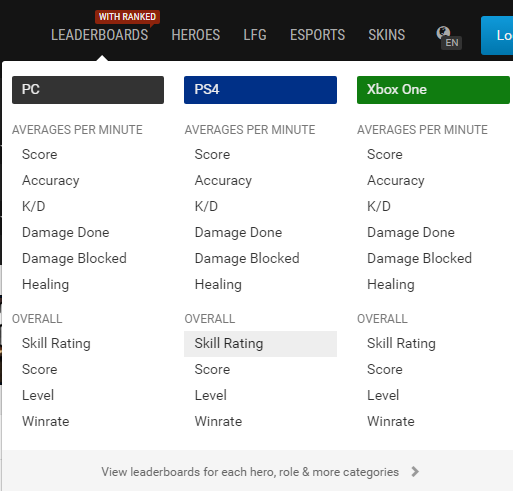View leaderboards for each hero link
The height and width of the screenshot is (491, 513).
(x=250, y=472)
